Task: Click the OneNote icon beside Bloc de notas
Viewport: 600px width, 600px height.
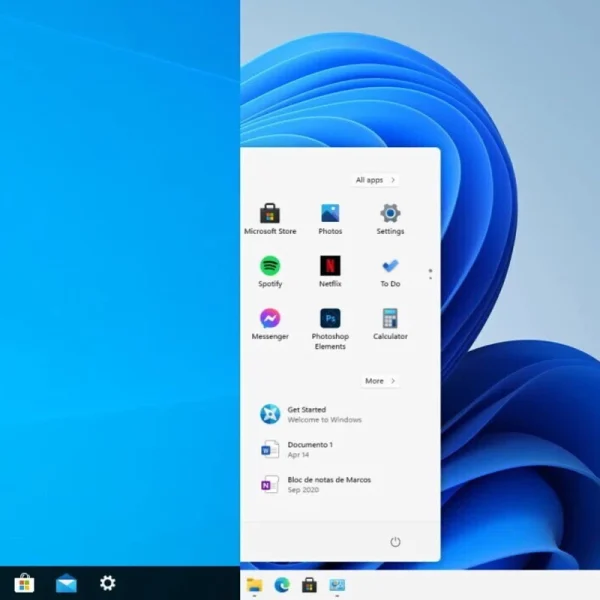Action: (x=270, y=484)
